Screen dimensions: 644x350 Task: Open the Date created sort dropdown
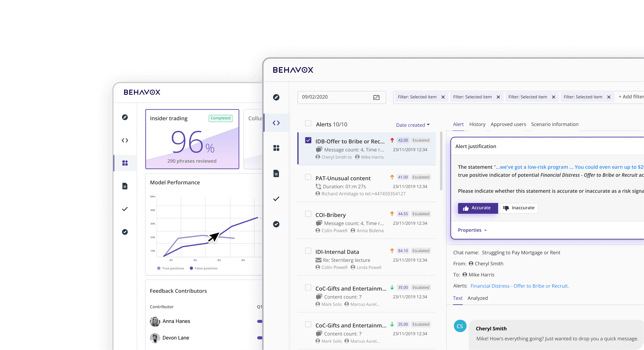(413, 125)
